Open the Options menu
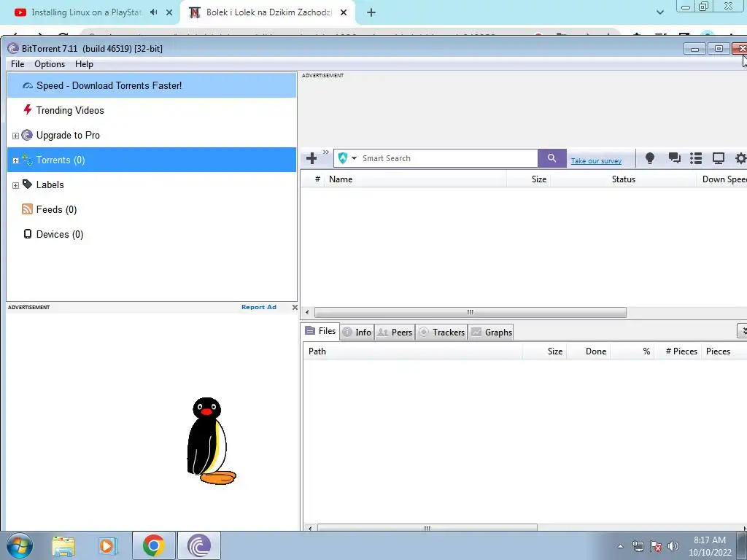 [50, 64]
